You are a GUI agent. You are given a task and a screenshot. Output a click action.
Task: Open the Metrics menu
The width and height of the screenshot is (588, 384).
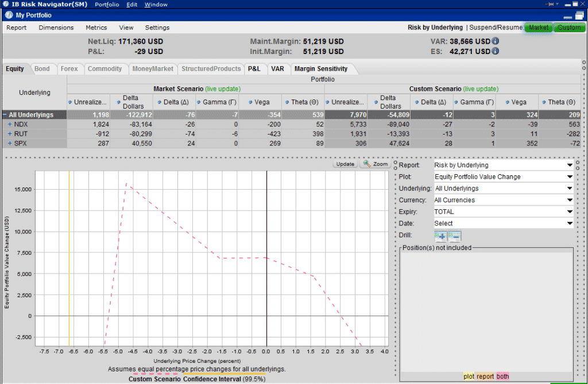pyautogui.click(x=96, y=28)
